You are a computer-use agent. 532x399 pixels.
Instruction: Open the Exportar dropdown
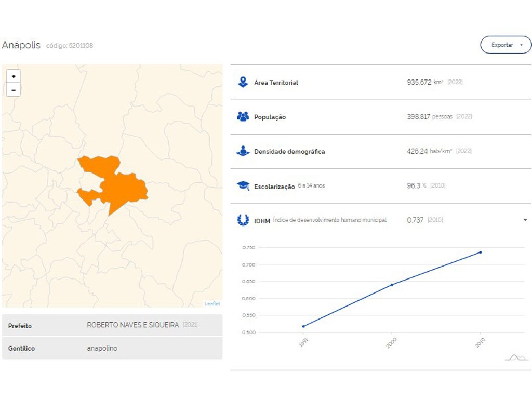coord(506,45)
